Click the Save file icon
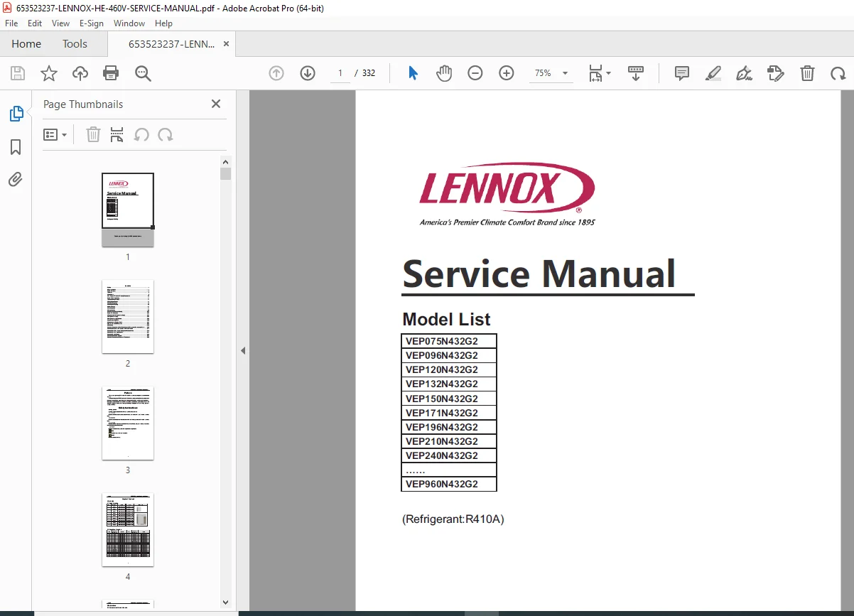The image size is (854, 616). [x=18, y=73]
